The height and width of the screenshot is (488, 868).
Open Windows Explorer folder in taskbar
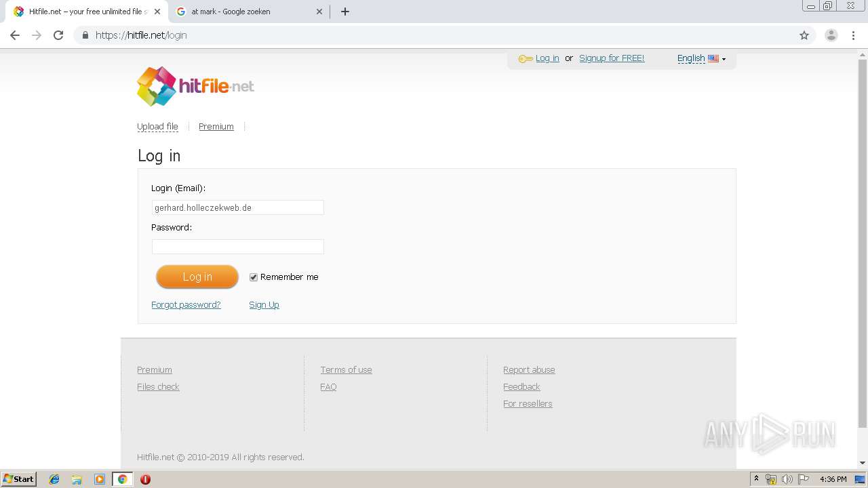(77, 479)
